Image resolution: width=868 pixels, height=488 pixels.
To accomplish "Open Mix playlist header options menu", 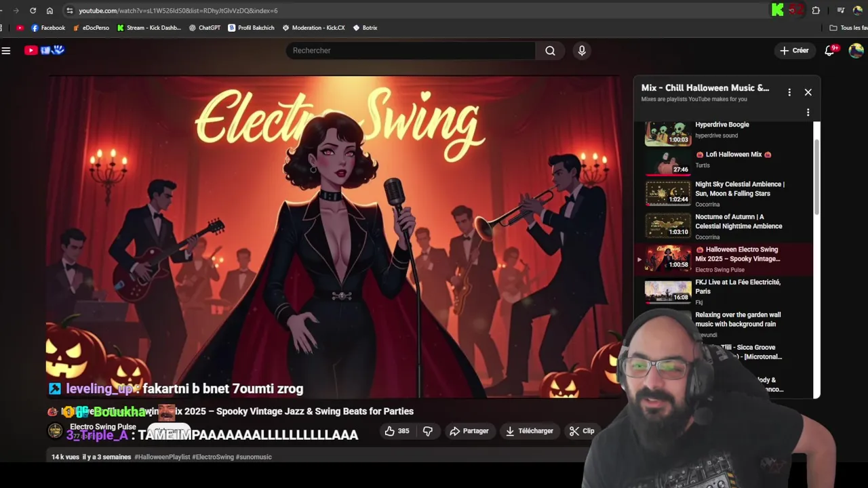I will click(789, 92).
